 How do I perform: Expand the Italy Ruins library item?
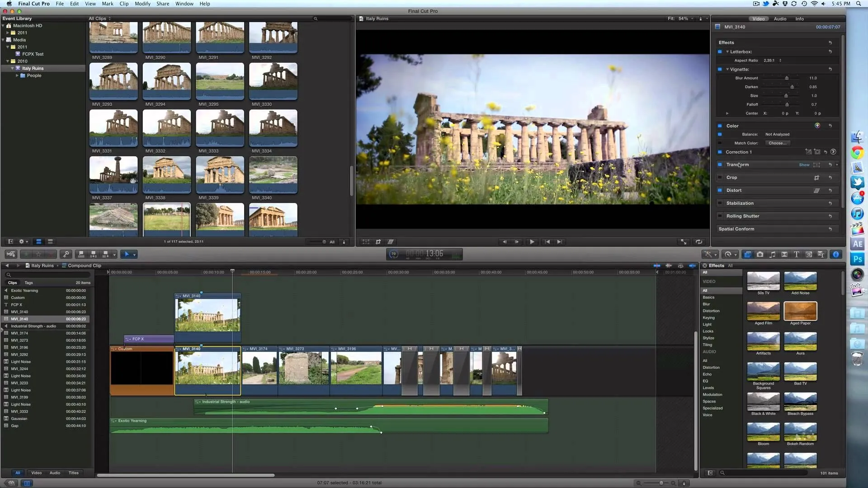[10, 68]
